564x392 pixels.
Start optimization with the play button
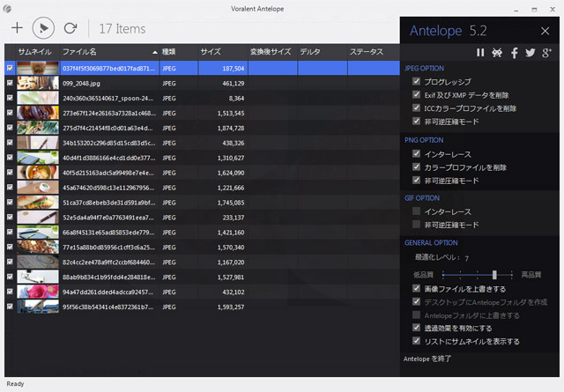pyautogui.click(x=43, y=28)
